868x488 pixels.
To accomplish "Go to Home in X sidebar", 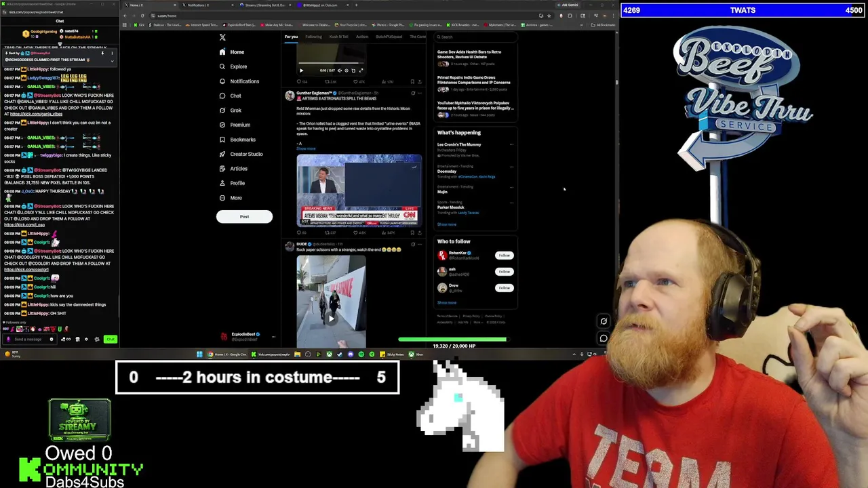I will (231, 52).
